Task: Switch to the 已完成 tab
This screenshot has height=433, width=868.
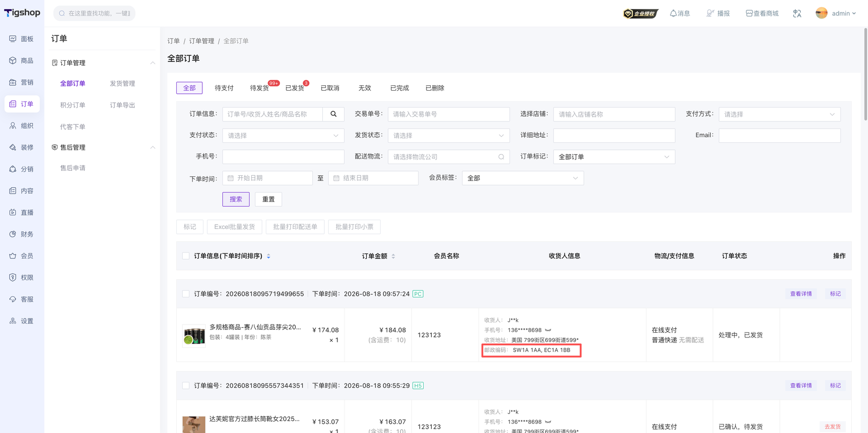Action: point(399,88)
